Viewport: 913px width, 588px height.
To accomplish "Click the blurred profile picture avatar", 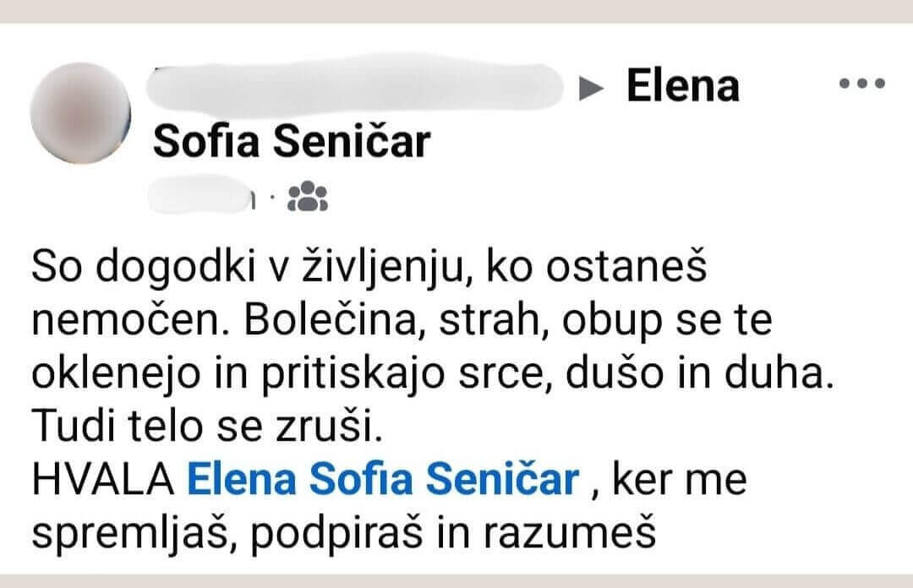I will pyautogui.click(x=80, y=114).
